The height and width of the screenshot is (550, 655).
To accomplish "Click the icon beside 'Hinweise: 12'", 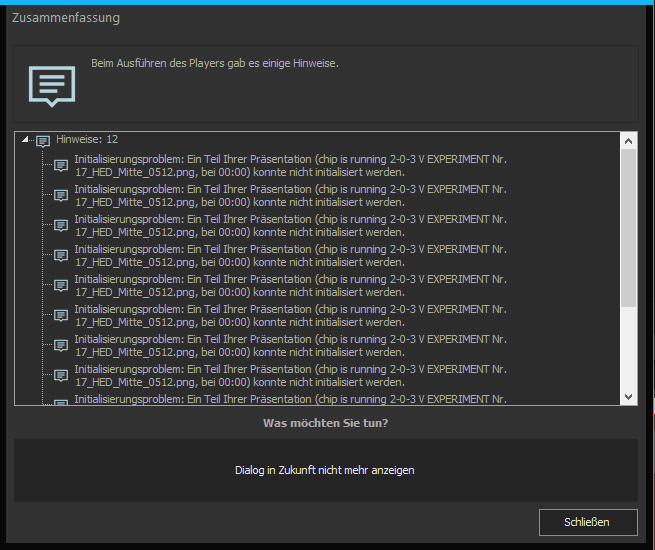I will click(x=43, y=141).
